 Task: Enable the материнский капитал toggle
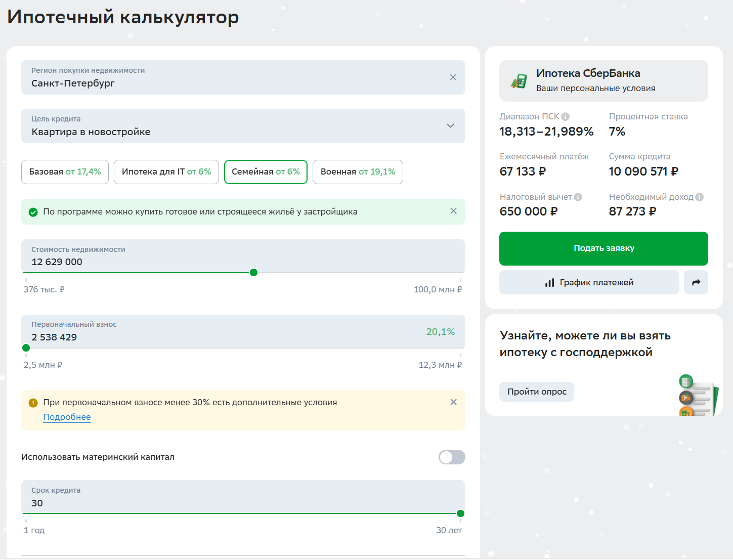click(x=451, y=457)
